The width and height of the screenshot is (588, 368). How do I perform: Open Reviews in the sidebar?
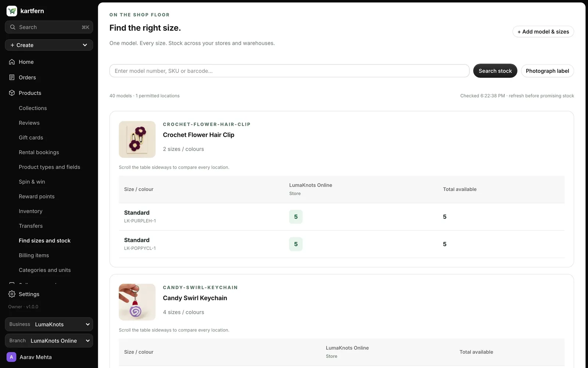click(29, 123)
